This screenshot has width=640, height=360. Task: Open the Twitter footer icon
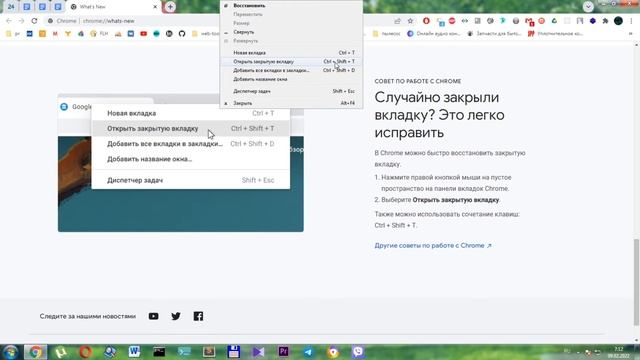pos(176,316)
